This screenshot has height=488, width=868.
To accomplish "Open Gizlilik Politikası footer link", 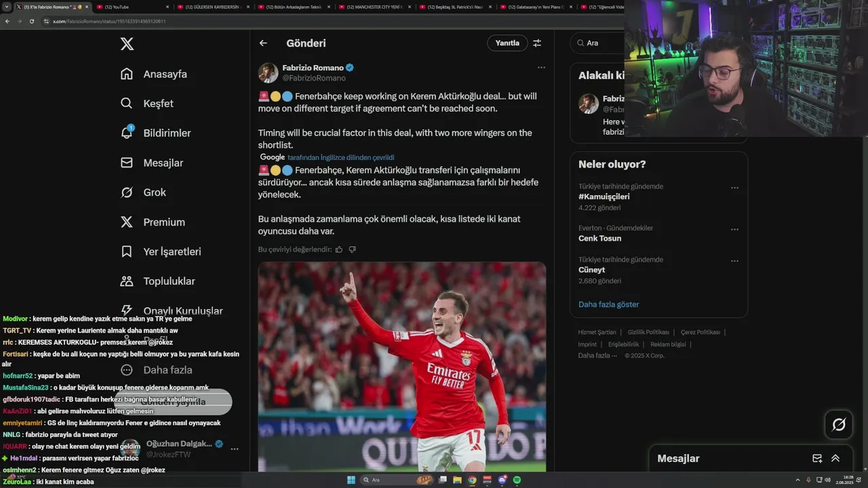I will [648, 332].
